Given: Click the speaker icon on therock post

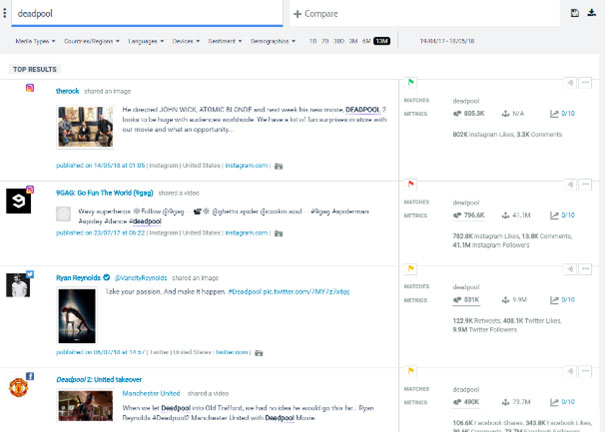Looking at the screenshot, I should click(570, 82).
